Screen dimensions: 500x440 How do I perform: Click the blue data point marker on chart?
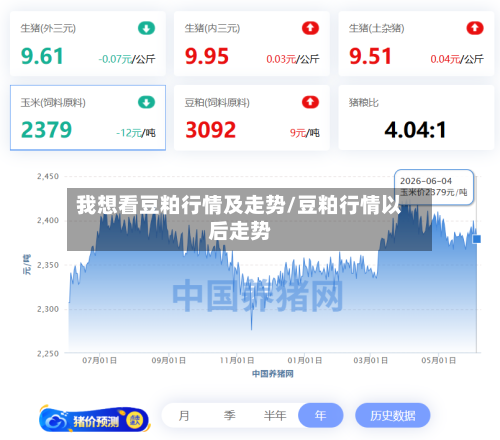477,239
